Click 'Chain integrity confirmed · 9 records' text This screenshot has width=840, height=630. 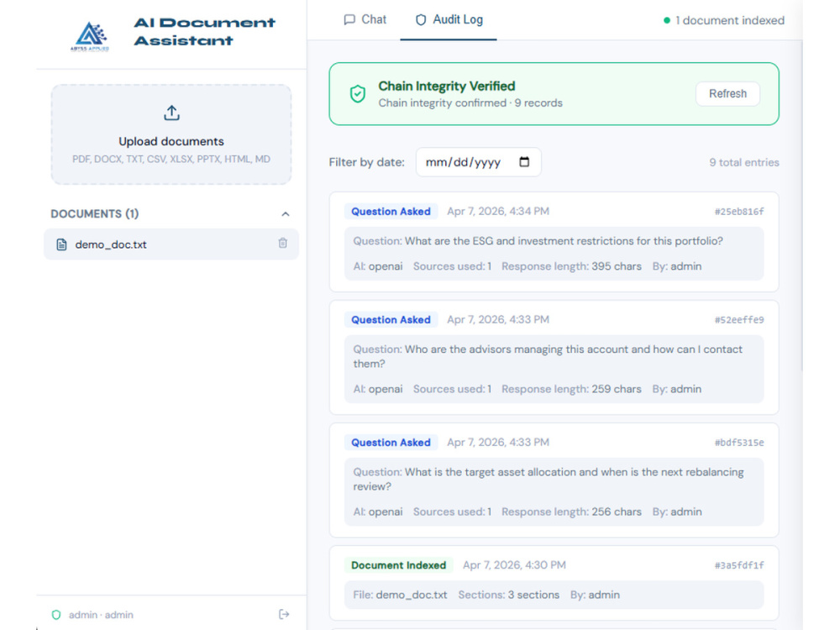point(470,102)
